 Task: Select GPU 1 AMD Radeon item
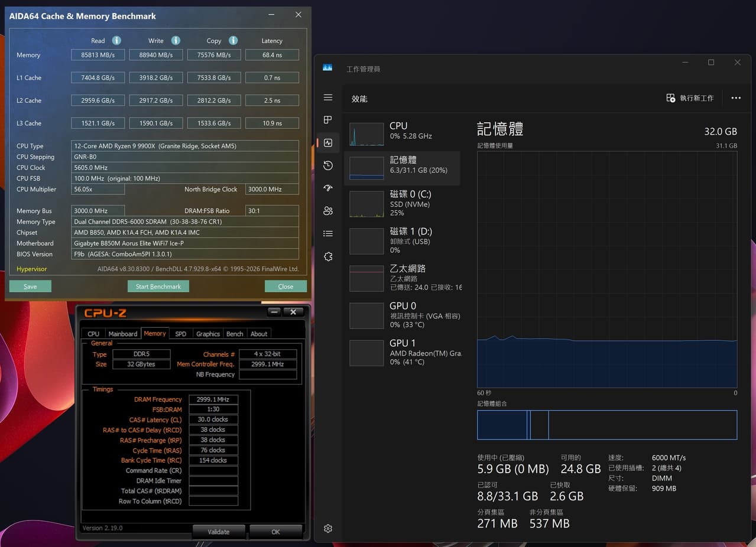click(402, 352)
